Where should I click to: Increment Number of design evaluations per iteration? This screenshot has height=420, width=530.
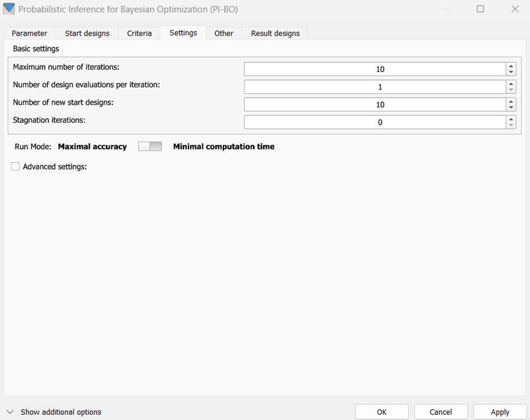pyautogui.click(x=511, y=83)
